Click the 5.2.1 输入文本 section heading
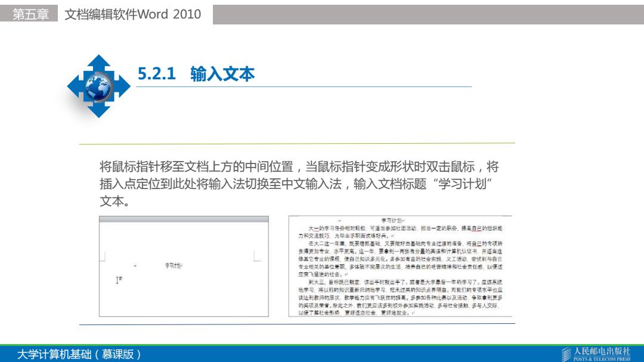Image resolution: width=644 pixels, height=362 pixels. 196,74
